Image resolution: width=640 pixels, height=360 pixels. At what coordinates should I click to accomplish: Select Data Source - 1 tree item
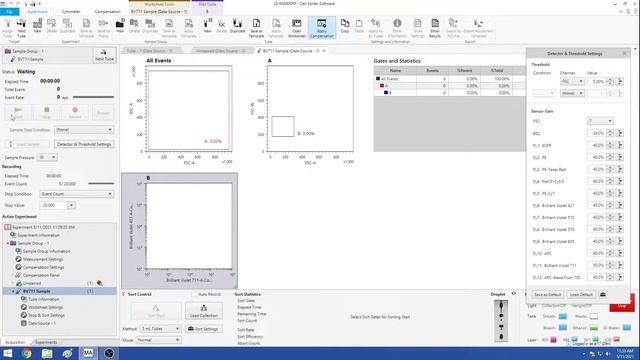click(42, 323)
